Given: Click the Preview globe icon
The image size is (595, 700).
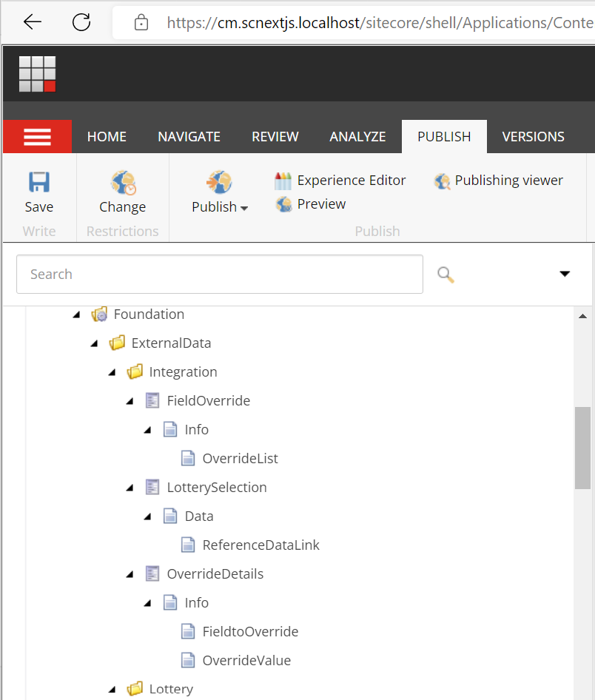Looking at the screenshot, I should click(284, 204).
